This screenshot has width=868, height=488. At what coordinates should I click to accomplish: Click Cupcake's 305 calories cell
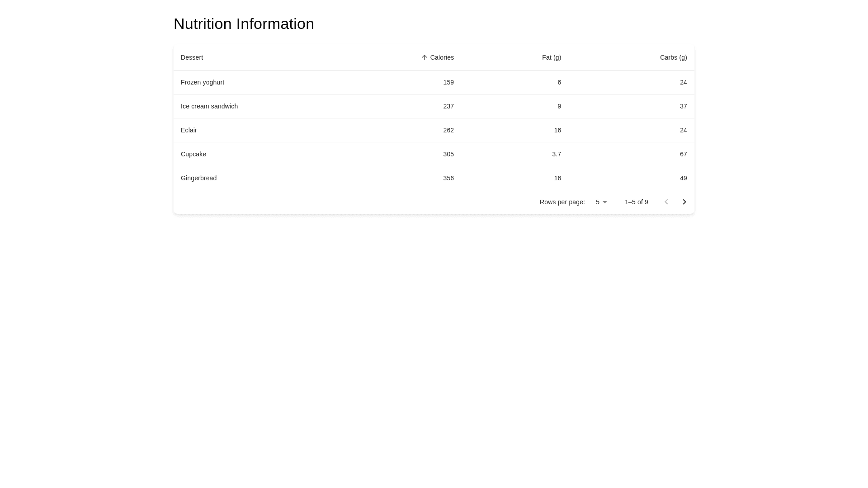pyautogui.click(x=448, y=154)
